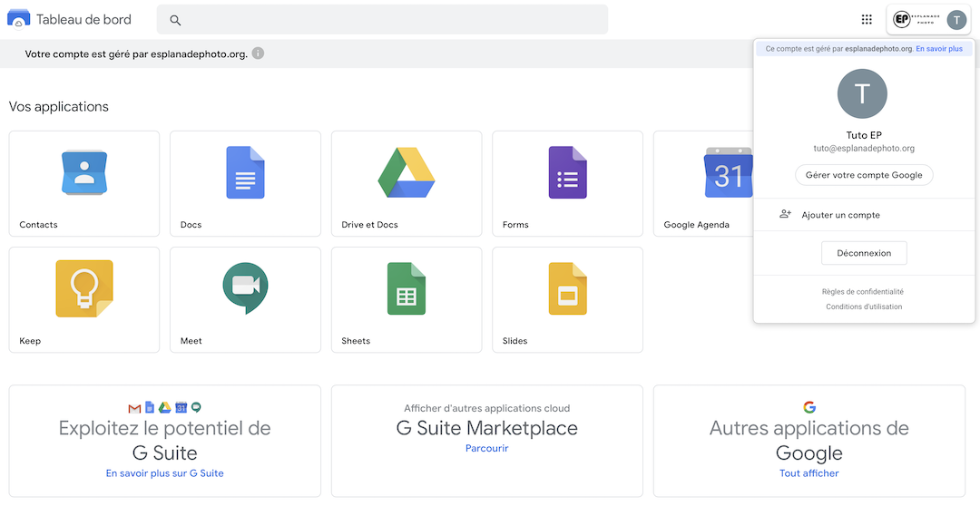The image size is (980, 506).
Task: Click the Google G logo
Action: click(809, 407)
